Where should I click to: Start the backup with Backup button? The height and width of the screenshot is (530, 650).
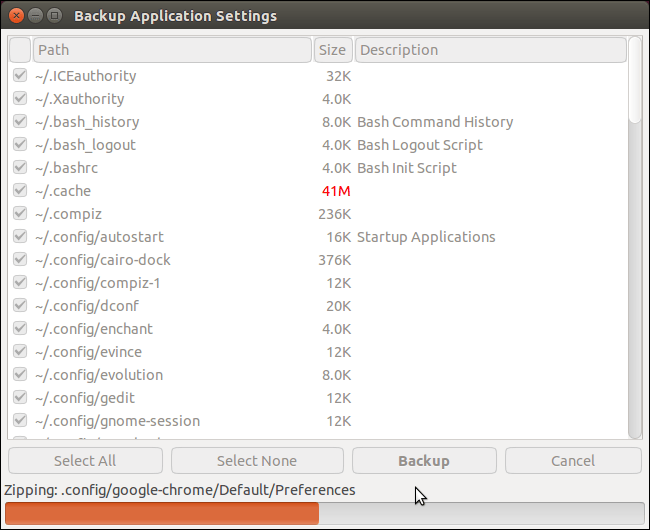point(423,461)
